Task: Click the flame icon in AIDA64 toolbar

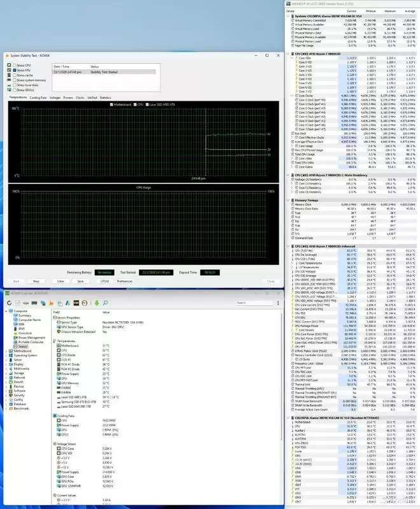Action: (51, 303)
